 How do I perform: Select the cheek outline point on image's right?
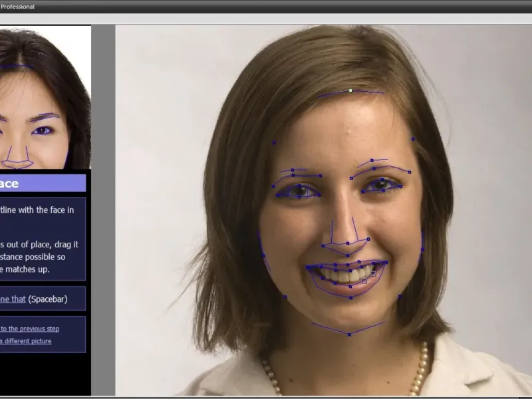pos(422,249)
